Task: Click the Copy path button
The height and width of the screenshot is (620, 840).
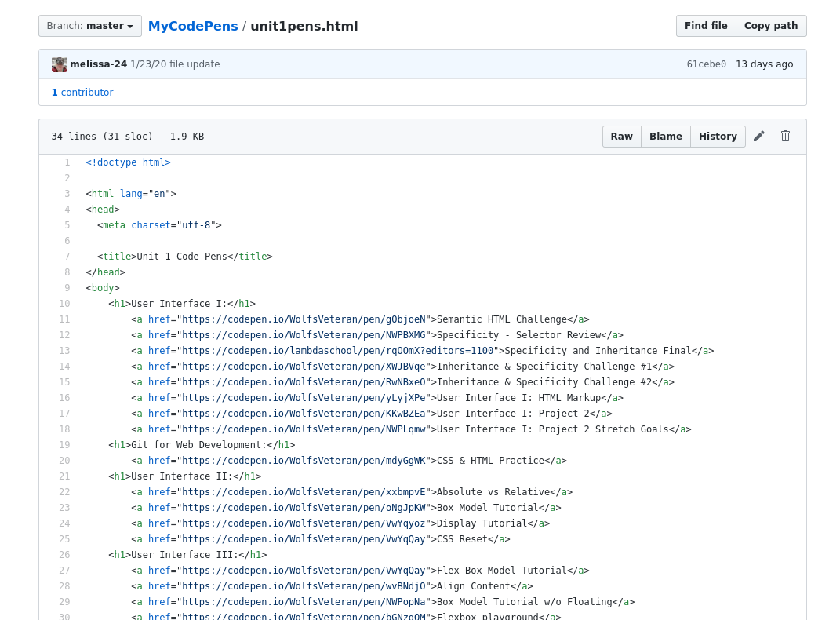Action: tap(770, 25)
